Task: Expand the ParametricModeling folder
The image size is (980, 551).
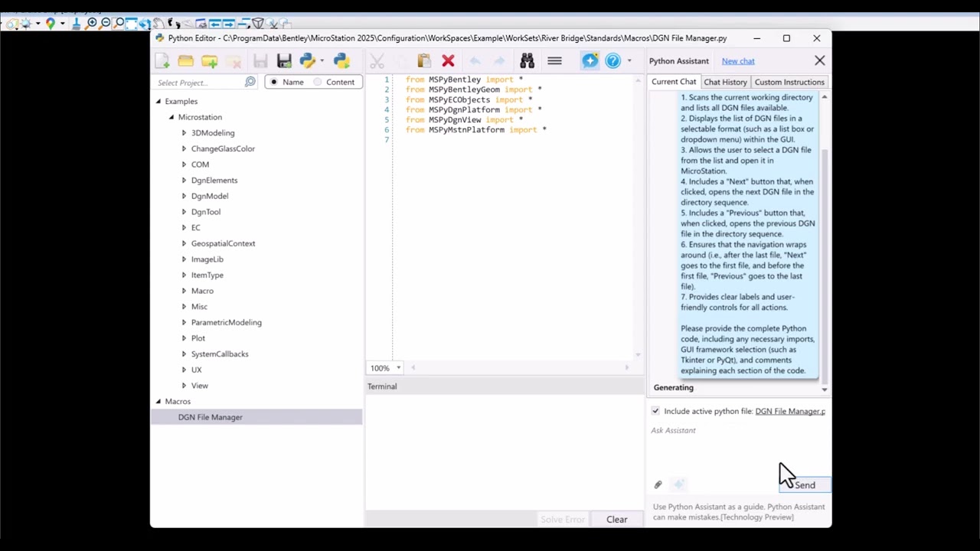Action: tap(184, 322)
